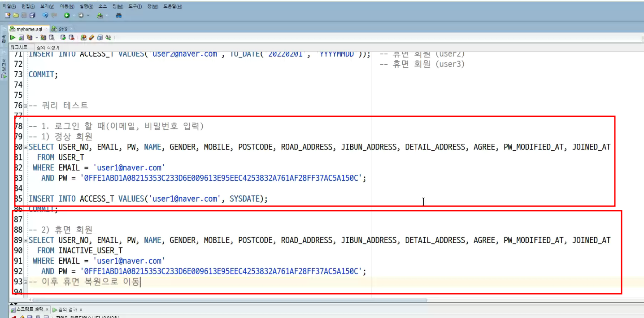
Task: Open the 창(W) menu
Action: tap(152, 6)
